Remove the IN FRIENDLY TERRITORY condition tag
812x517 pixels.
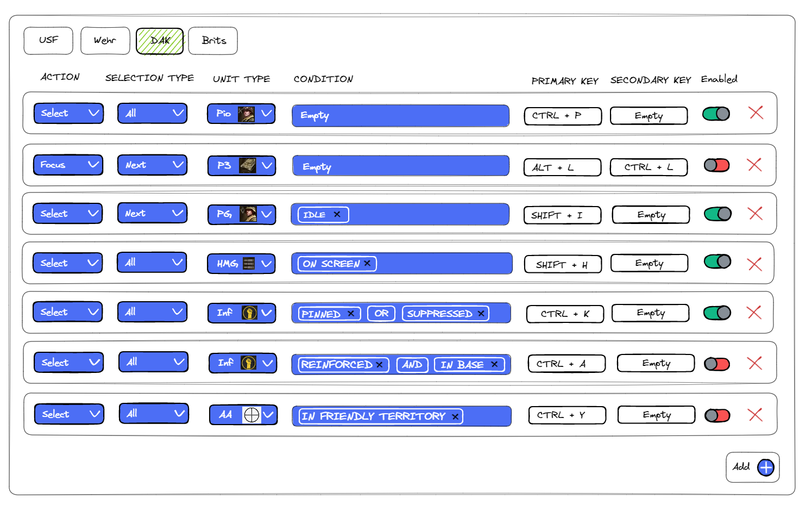455,417
